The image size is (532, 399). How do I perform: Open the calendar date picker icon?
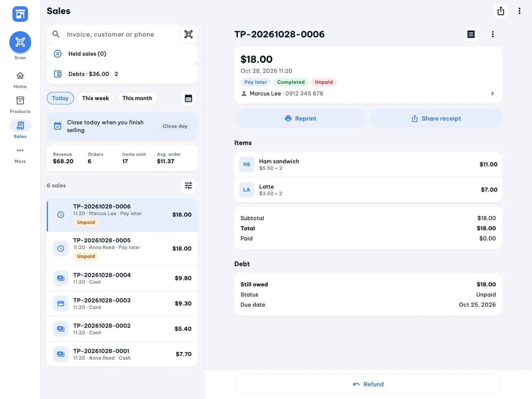pos(188,98)
